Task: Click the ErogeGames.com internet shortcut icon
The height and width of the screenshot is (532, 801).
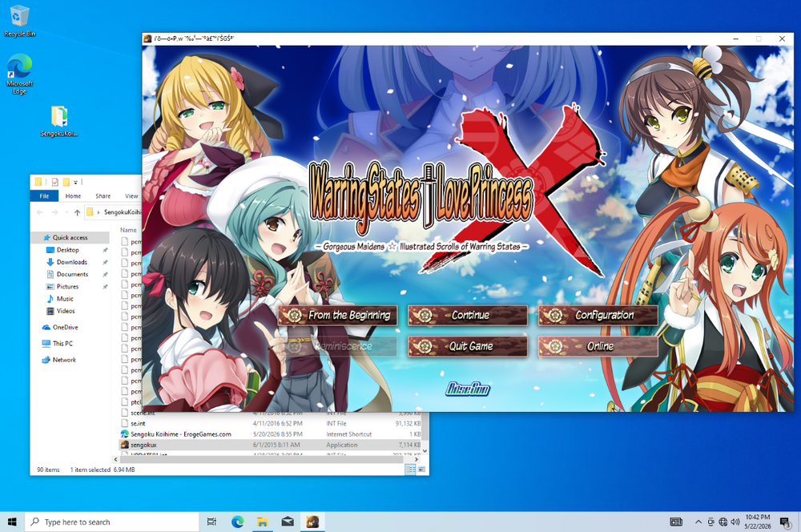Action: [124, 434]
